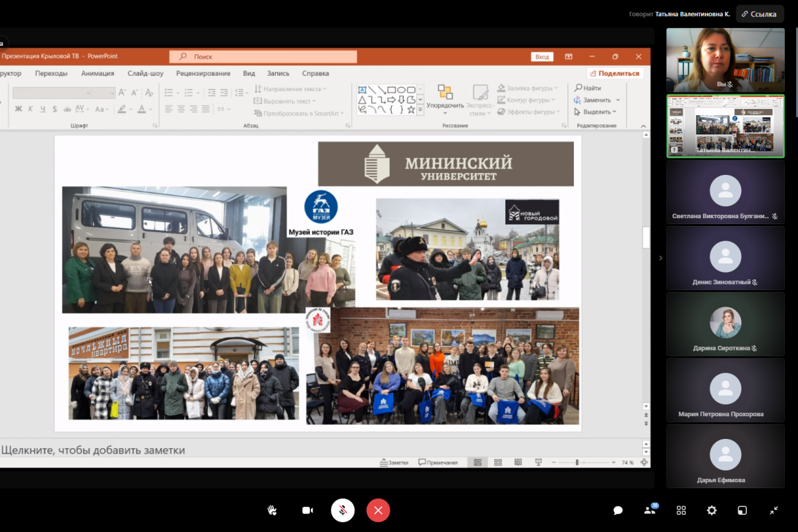Open the Анимация ribbon tab
The width and height of the screenshot is (798, 532).
[x=98, y=73]
